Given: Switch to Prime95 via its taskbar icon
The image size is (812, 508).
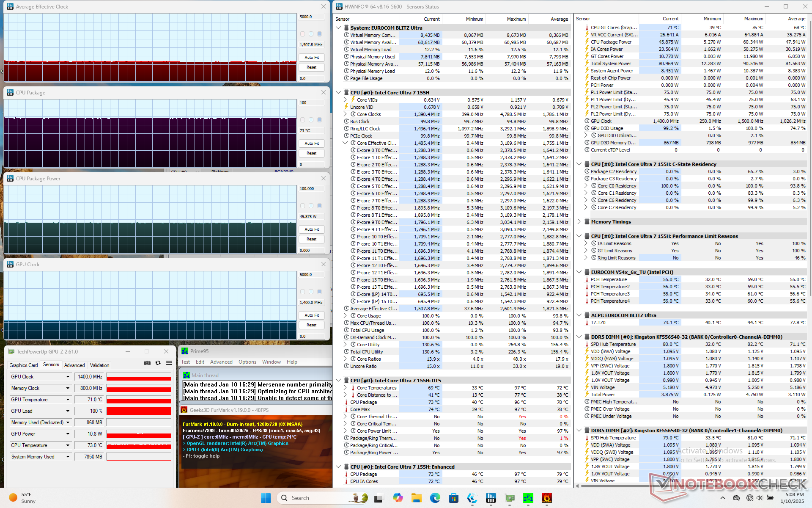Looking at the screenshot, I should point(528,498).
